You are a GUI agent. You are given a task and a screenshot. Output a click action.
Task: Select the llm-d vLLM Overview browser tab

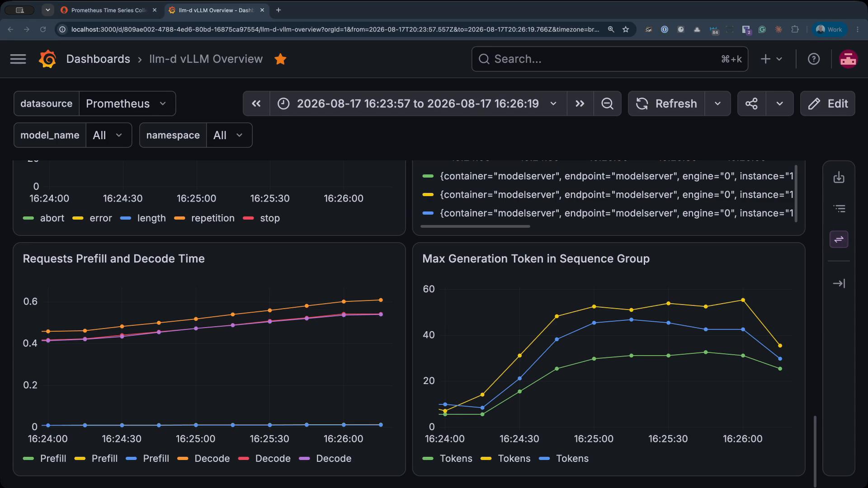[217, 10]
